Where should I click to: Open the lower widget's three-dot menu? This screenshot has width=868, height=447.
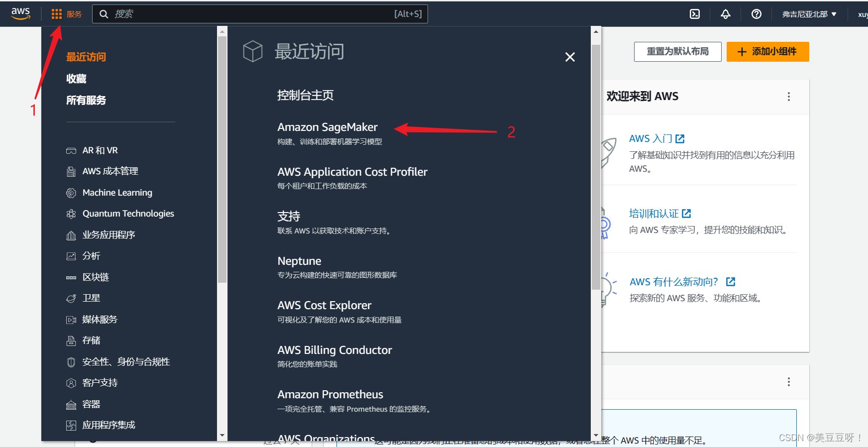pyautogui.click(x=789, y=382)
